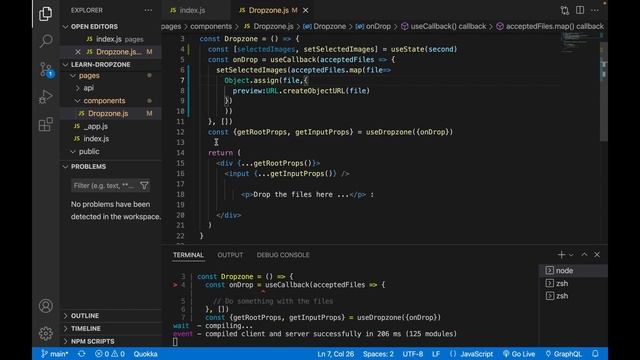
Task: Open the Manage gear icon
Action: 45,333
